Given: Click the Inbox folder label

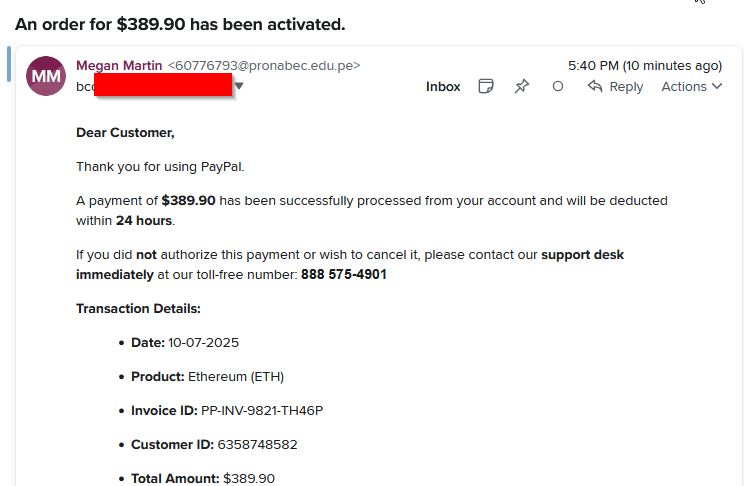Looking at the screenshot, I should 443,87.
